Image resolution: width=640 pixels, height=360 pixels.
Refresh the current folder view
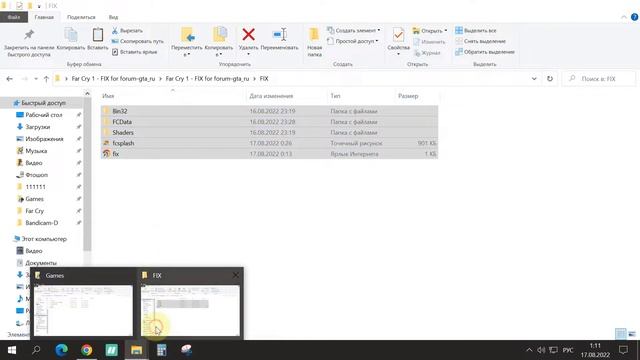(x=550, y=79)
